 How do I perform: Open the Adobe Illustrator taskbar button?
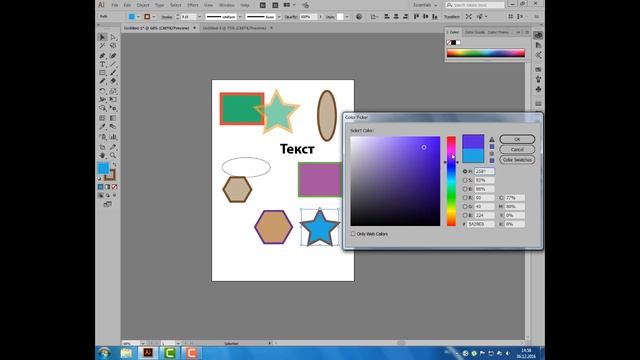click(x=148, y=353)
